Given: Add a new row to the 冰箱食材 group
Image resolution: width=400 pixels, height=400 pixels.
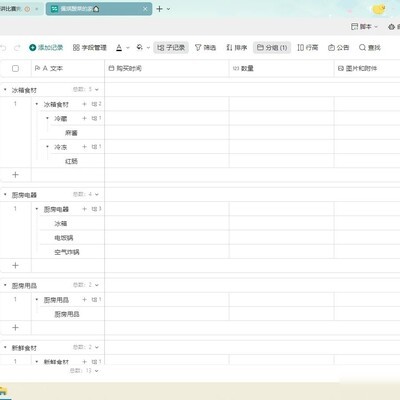Looking at the screenshot, I should (15, 175).
